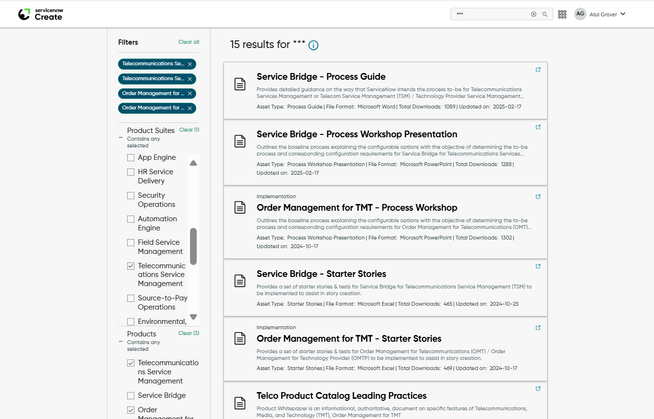Click Product Suites list scroll up arrow
Screen dimensions: 654x419
point(193,163)
